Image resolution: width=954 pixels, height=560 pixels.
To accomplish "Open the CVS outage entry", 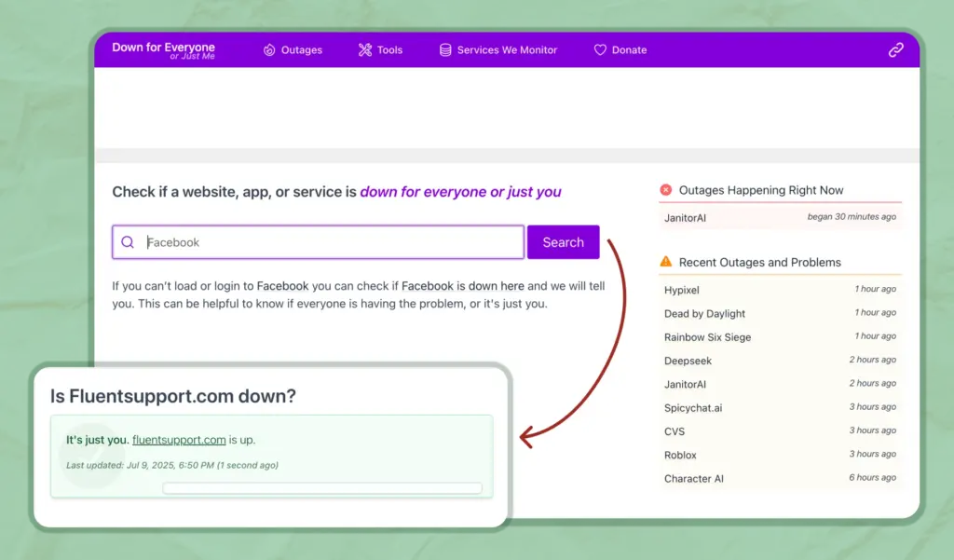I will (x=780, y=431).
